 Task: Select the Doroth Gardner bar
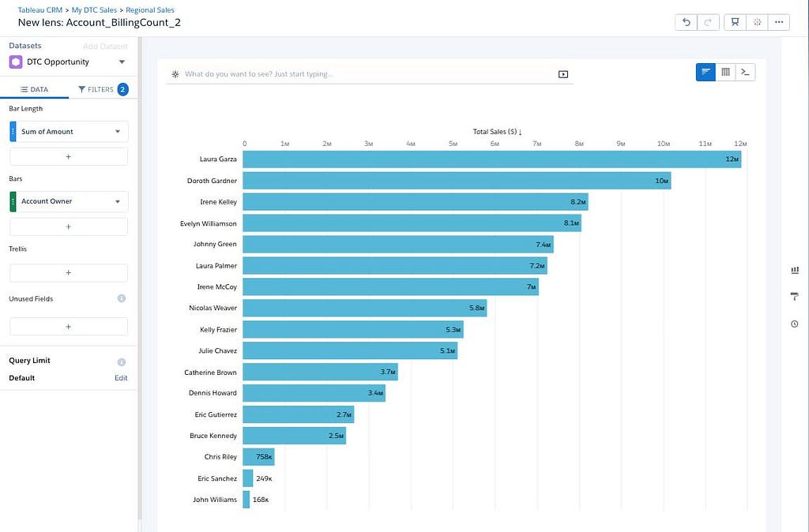coord(457,181)
